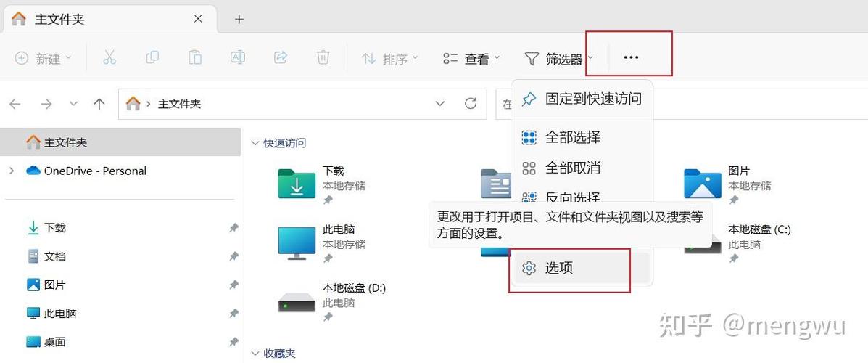Close the 主文件夹 tab
This screenshot has width=868, height=363.
point(198,19)
